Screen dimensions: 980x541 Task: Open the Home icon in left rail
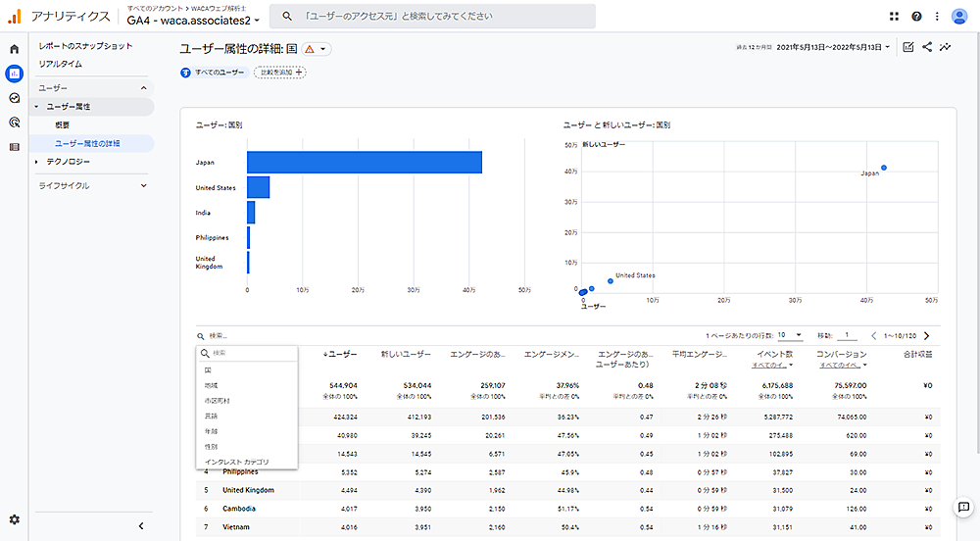(x=14, y=49)
